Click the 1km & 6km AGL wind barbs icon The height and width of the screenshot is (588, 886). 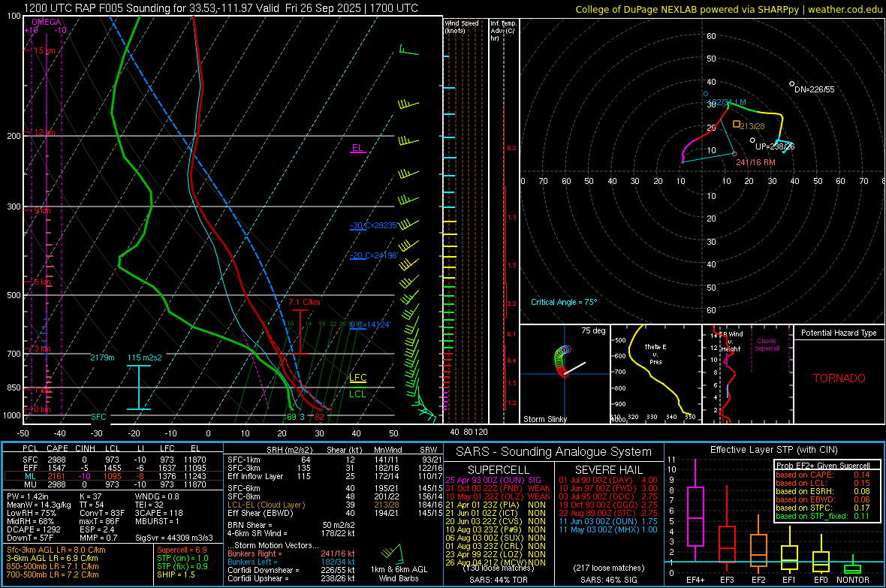[392, 553]
